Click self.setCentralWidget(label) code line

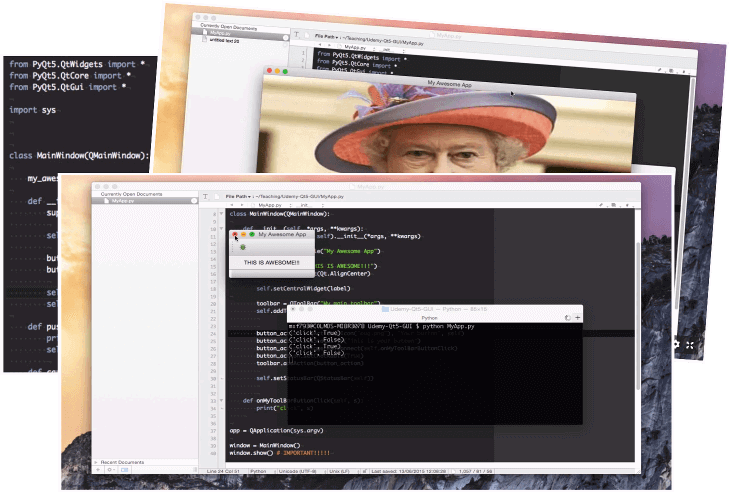[303, 289]
